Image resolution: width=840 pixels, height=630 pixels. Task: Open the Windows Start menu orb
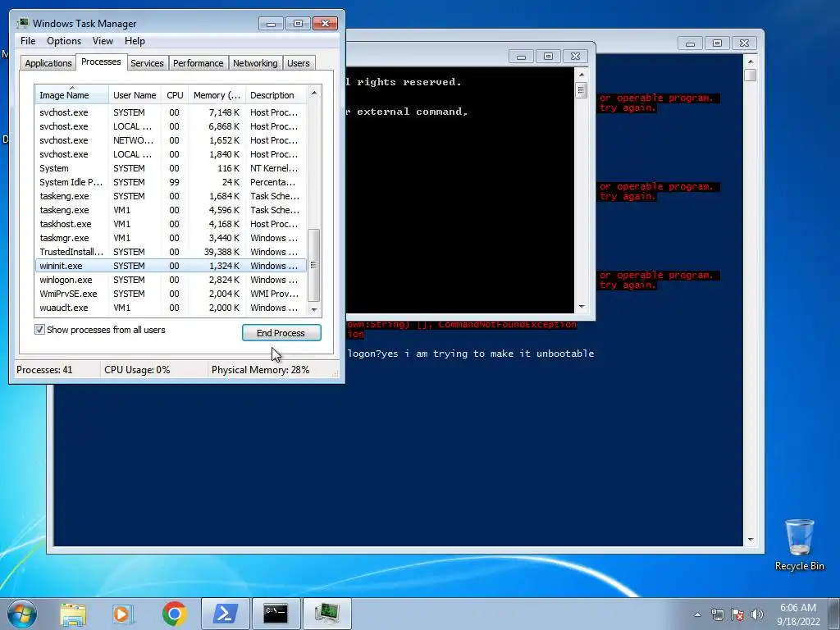coord(22,614)
